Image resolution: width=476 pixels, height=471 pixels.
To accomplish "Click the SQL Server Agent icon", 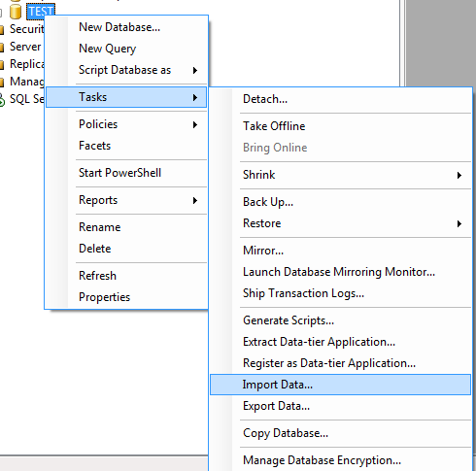I will pos(2,100).
